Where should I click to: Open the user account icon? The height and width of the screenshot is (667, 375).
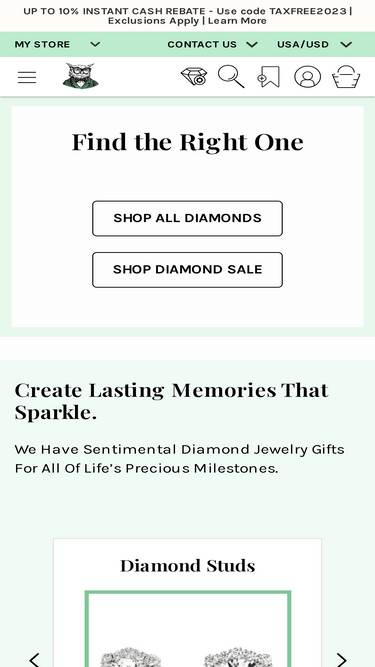[307, 77]
